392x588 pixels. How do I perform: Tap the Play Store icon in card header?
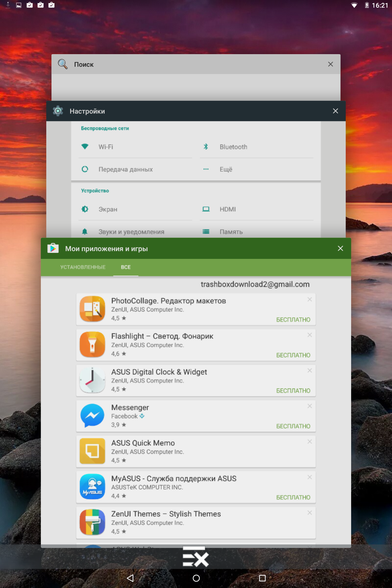[53, 248]
